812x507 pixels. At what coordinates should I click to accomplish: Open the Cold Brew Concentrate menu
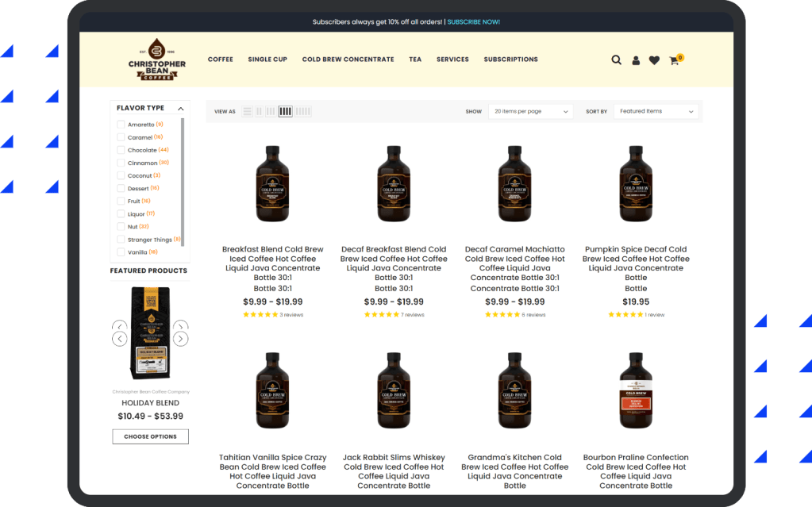pyautogui.click(x=348, y=60)
